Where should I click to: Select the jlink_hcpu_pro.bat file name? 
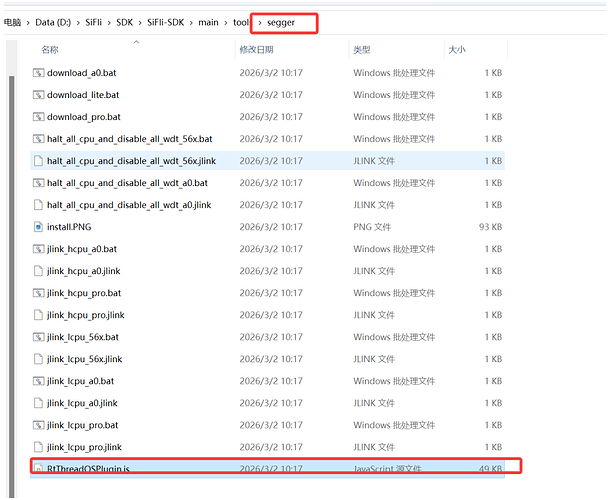click(x=84, y=293)
